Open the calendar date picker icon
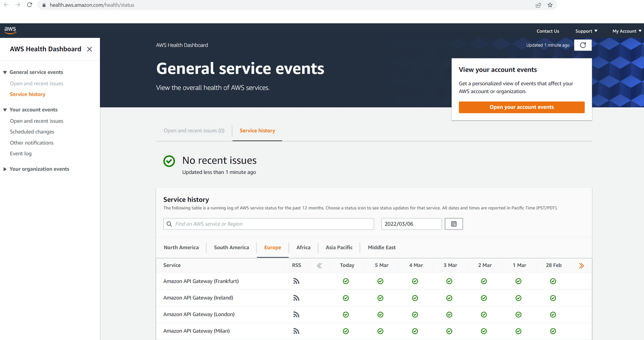 point(454,224)
